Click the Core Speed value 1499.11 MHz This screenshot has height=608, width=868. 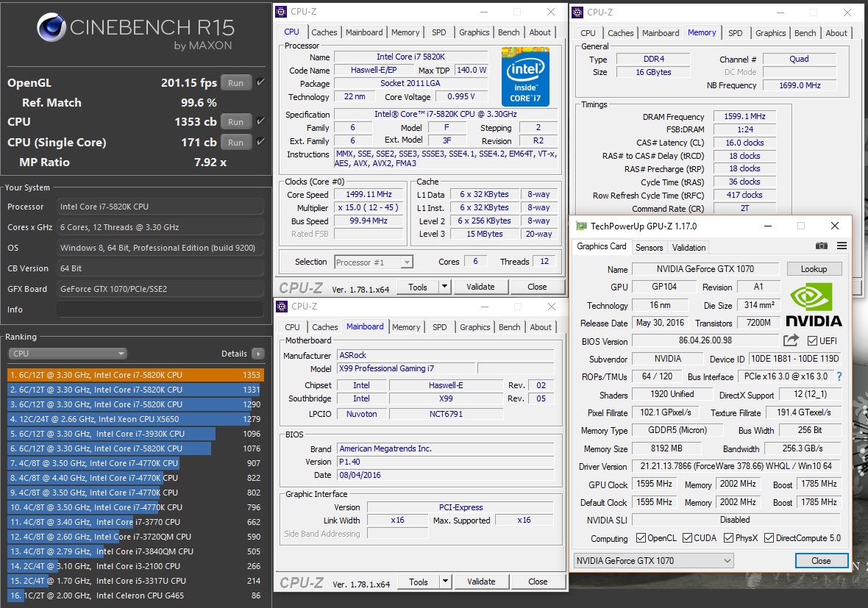(x=369, y=194)
